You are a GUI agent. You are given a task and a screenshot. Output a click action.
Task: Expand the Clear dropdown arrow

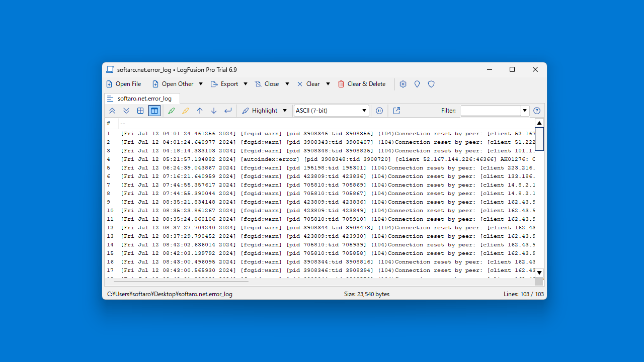[x=328, y=84]
